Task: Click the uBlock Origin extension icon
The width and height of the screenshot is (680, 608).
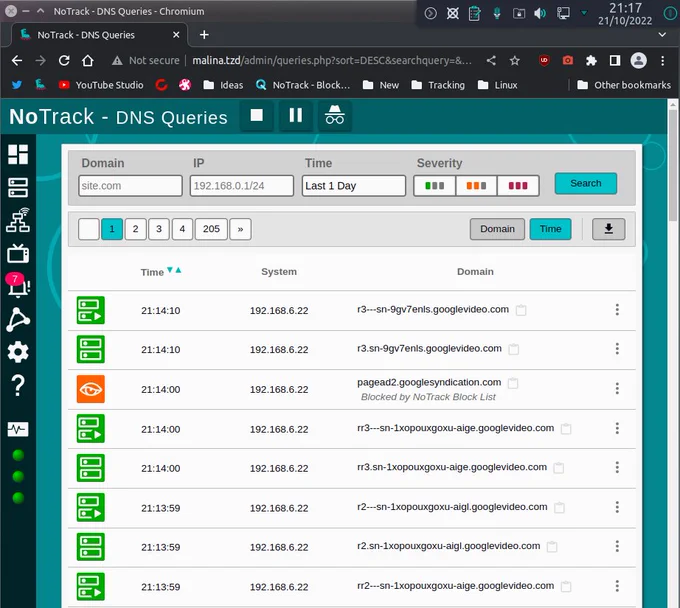Action: coord(544,60)
